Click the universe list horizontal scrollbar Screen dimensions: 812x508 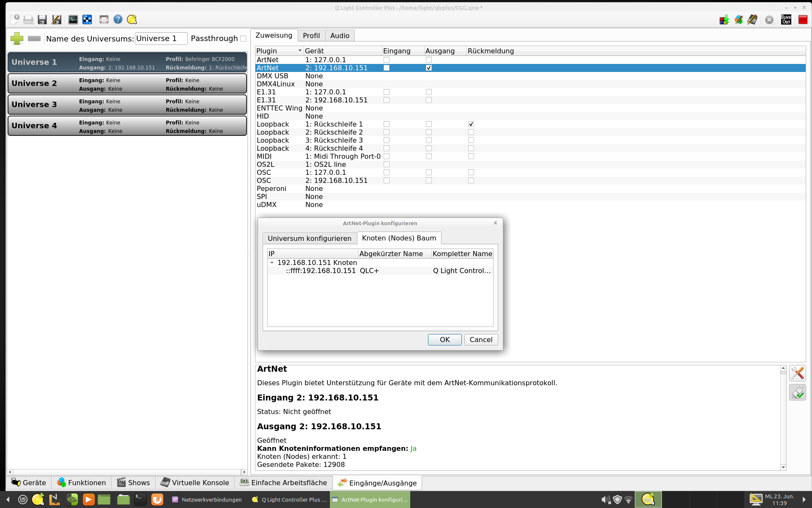[x=127, y=472]
